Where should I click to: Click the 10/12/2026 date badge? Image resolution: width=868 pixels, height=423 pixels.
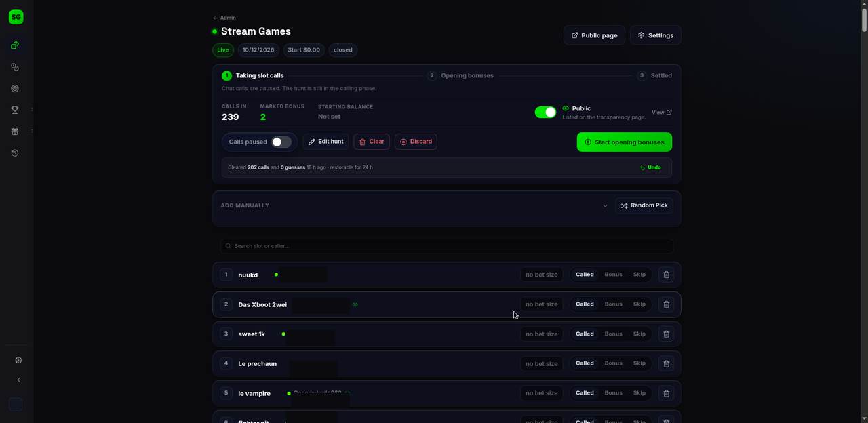point(258,50)
